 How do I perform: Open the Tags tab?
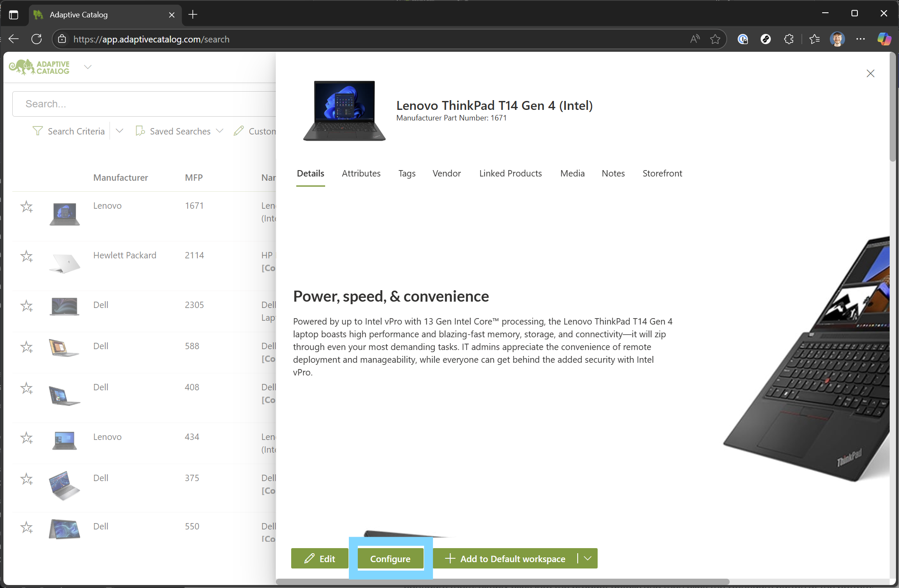click(407, 173)
